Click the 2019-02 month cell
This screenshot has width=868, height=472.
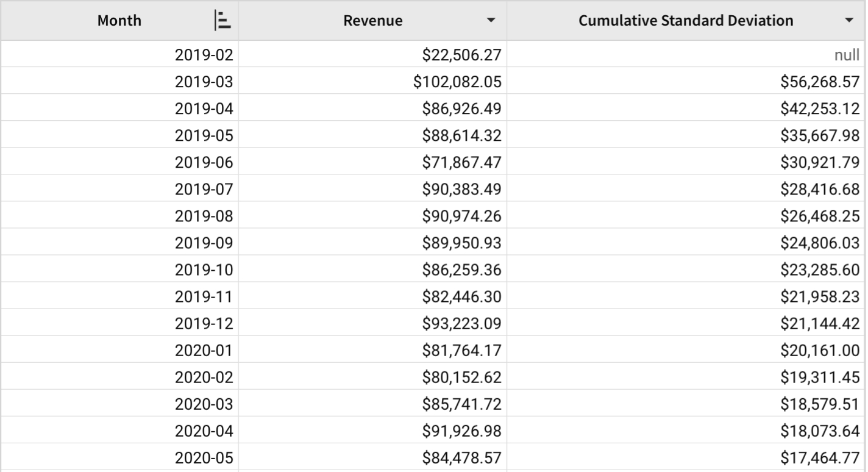click(204, 55)
